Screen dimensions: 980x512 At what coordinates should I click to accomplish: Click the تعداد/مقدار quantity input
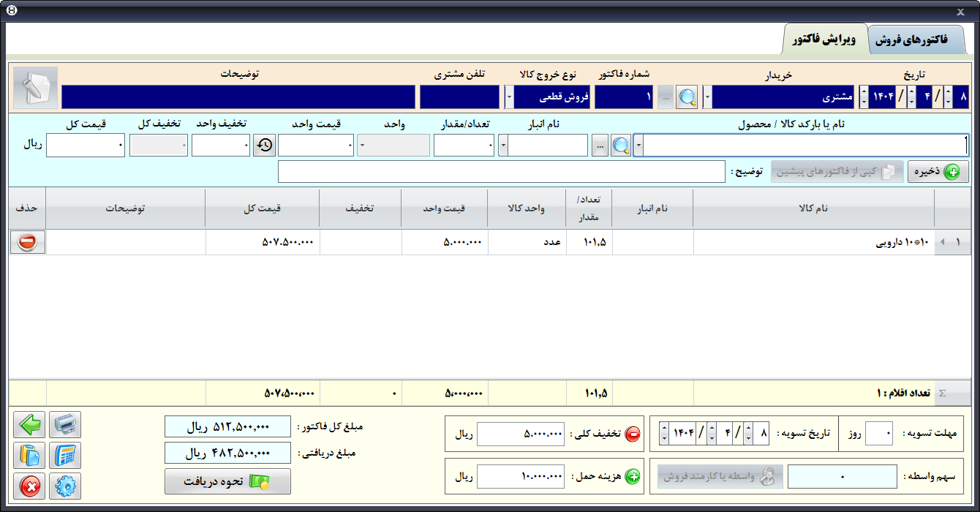coord(464,146)
